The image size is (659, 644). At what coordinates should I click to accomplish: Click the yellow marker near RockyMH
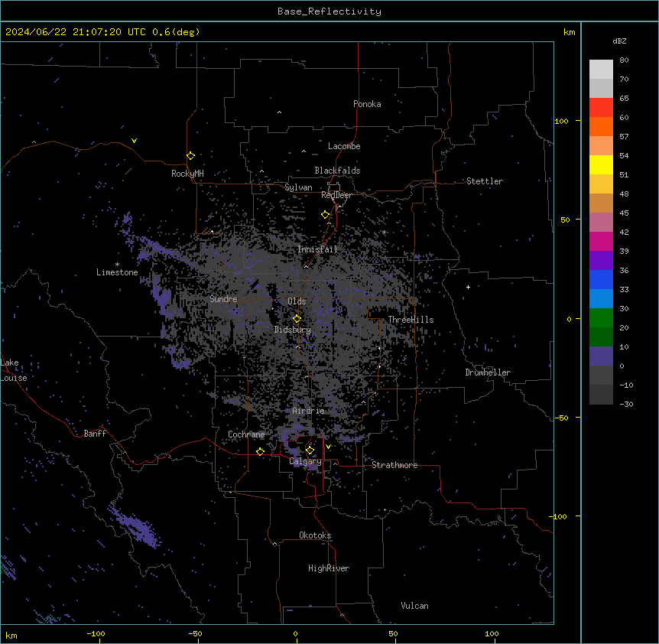(191, 155)
